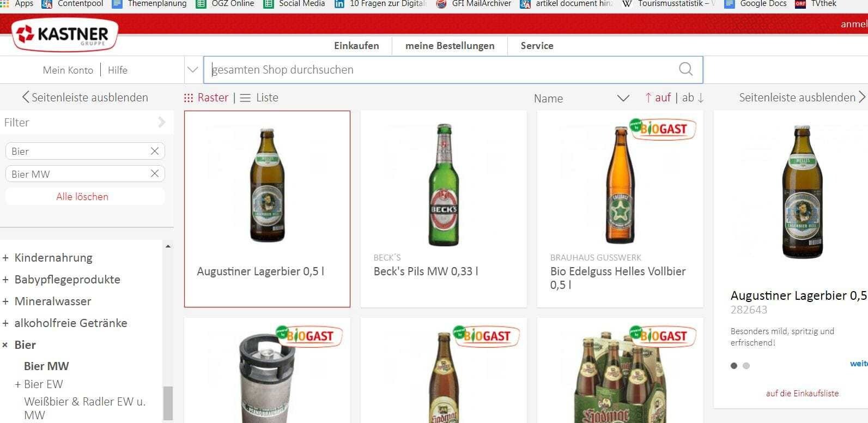Expand Babypflegeprodukte category

pos(5,280)
